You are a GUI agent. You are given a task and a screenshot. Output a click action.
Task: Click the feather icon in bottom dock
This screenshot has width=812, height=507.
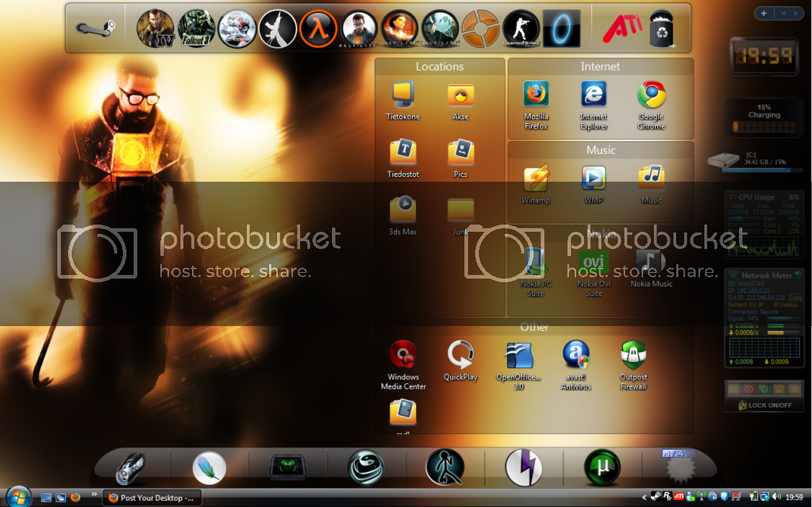pos(210,467)
